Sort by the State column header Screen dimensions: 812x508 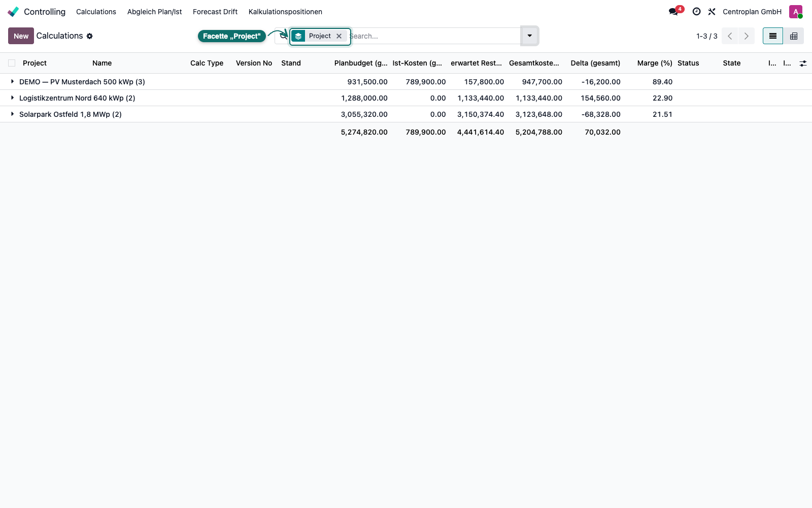click(731, 63)
